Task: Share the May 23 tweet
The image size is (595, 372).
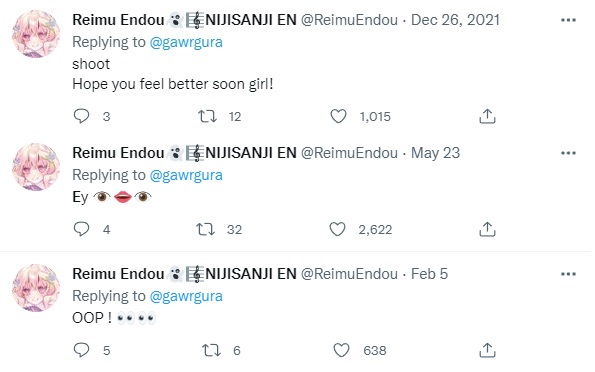Action: point(487,229)
